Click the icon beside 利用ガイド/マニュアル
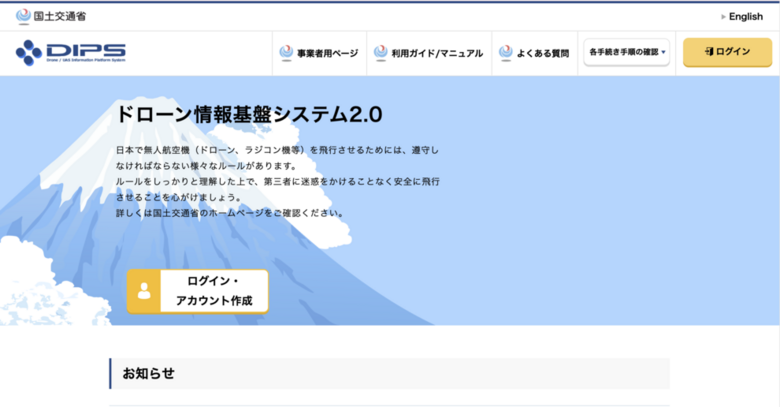Screen dimensions: 780x407 coord(381,52)
